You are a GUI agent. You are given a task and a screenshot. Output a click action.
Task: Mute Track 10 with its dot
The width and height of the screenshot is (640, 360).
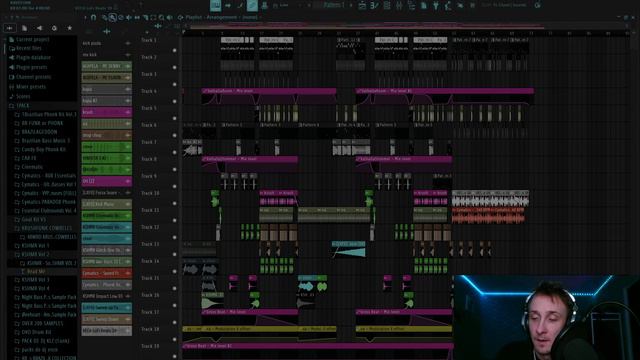click(x=175, y=203)
